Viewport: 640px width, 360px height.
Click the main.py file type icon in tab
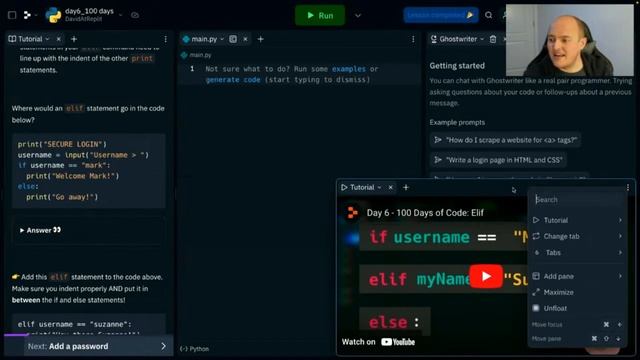(x=186, y=39)
